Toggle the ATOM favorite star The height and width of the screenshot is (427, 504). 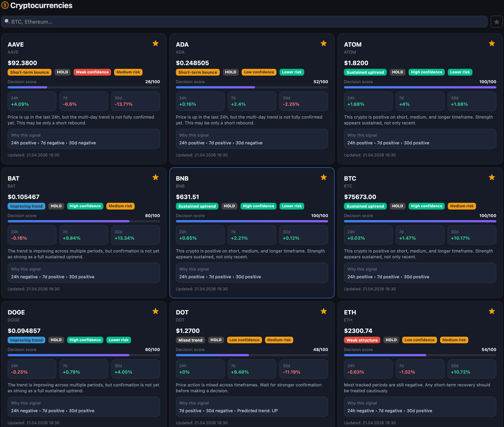(x=492, y=43)
